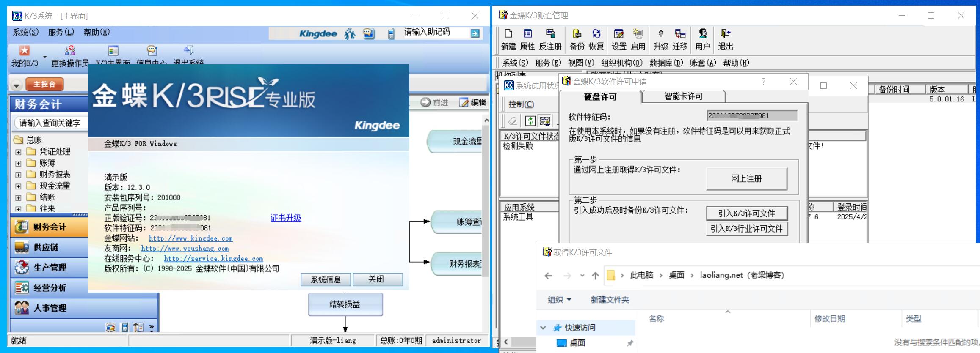Click the calculator-phone icon below 人事管理
Viewport: 980px width, 353px height.
click(x=124, y=327)
